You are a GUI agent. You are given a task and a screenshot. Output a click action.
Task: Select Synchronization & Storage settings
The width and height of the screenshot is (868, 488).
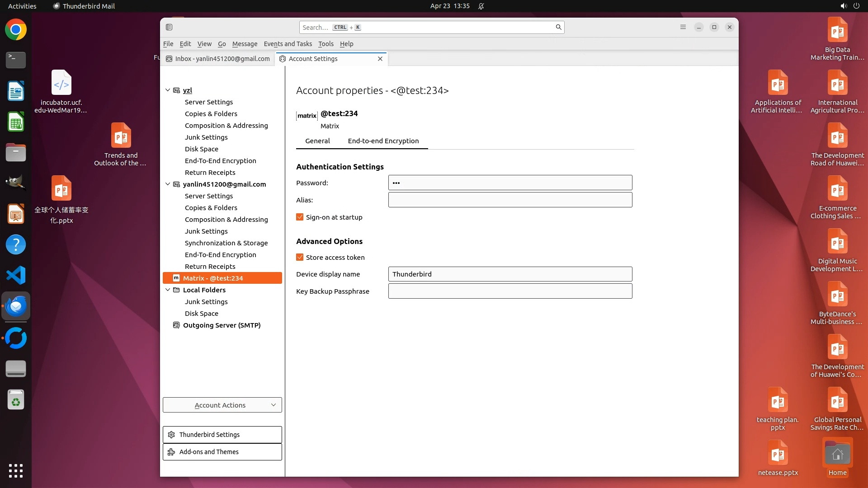click(226, 243)
